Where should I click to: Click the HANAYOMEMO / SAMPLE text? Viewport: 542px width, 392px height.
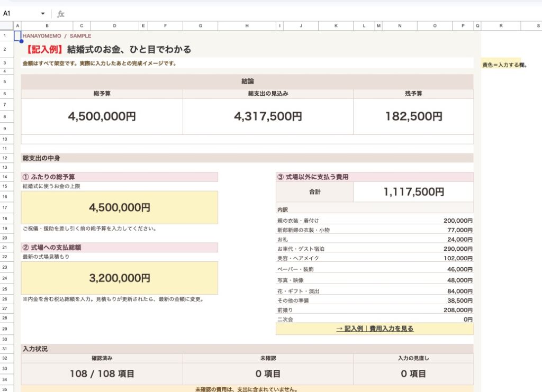coord(57,36)
